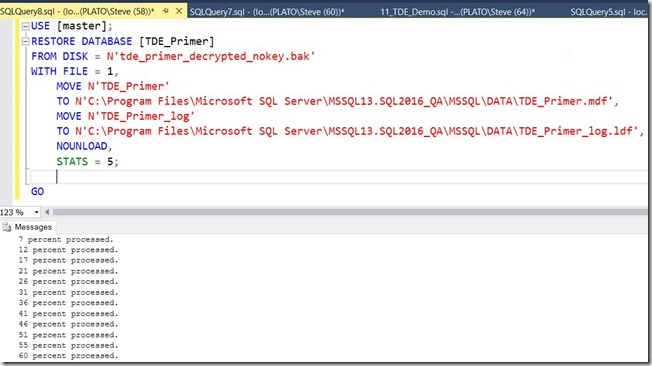This screenshot has height=366, width=652.
Task: Open the SQLQuery7.sql tab
Action: click(267, 12)
